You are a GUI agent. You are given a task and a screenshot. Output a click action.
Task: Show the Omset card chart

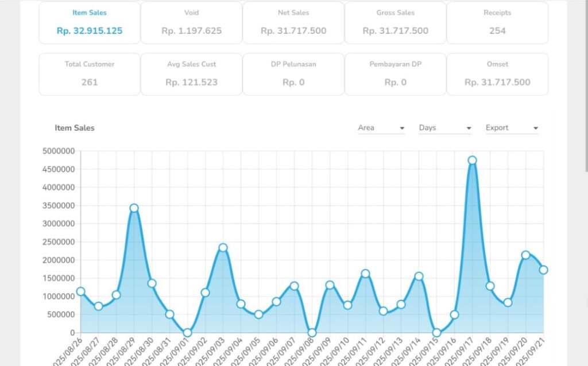(497, 74)
